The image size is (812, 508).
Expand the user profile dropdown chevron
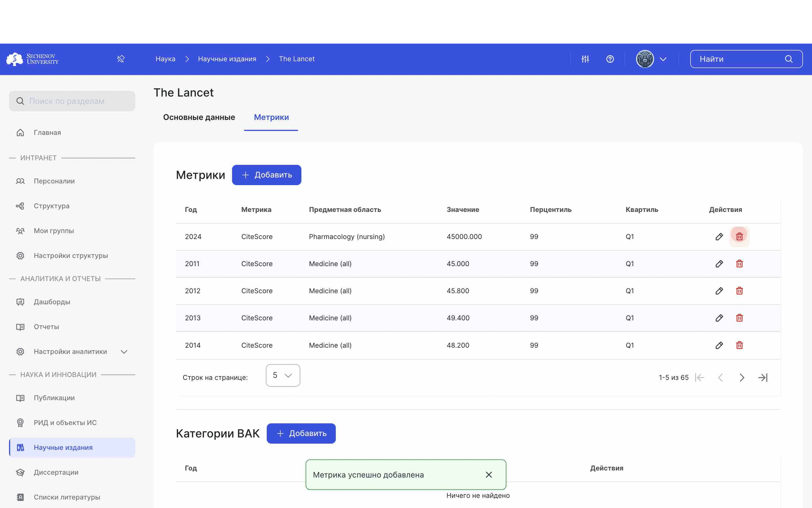tap(663, 59)
